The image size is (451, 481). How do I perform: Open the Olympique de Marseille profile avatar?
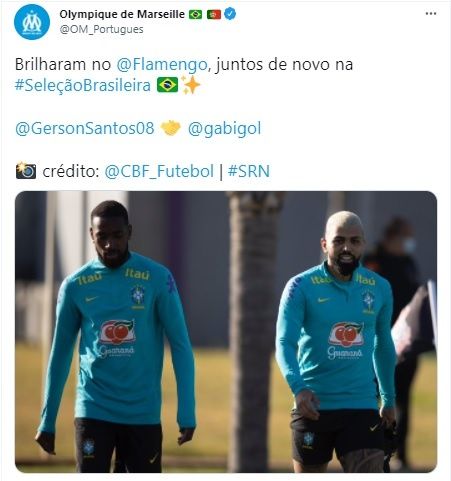pos(32,22)
